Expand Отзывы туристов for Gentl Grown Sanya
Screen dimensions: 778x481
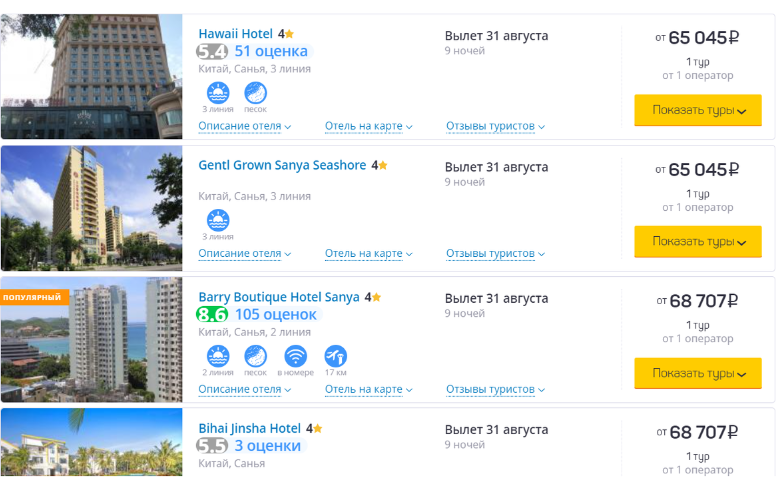[x=495, y=253]
